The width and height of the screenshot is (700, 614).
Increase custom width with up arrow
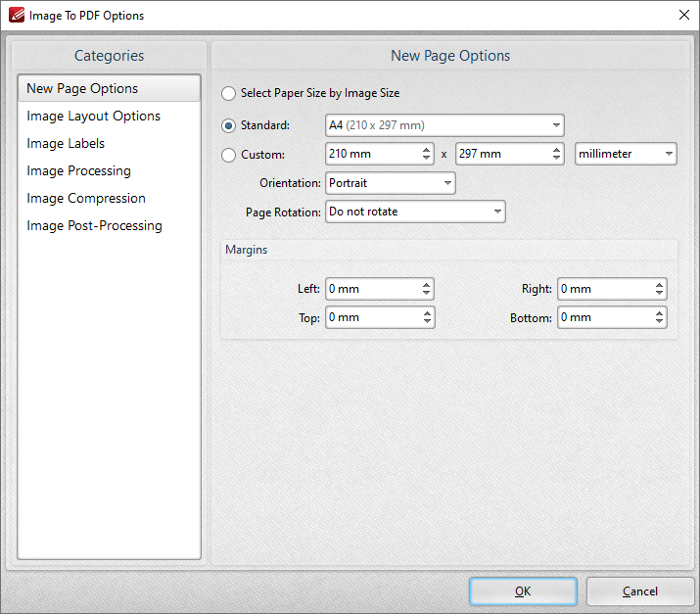click(x=426, y=150)
